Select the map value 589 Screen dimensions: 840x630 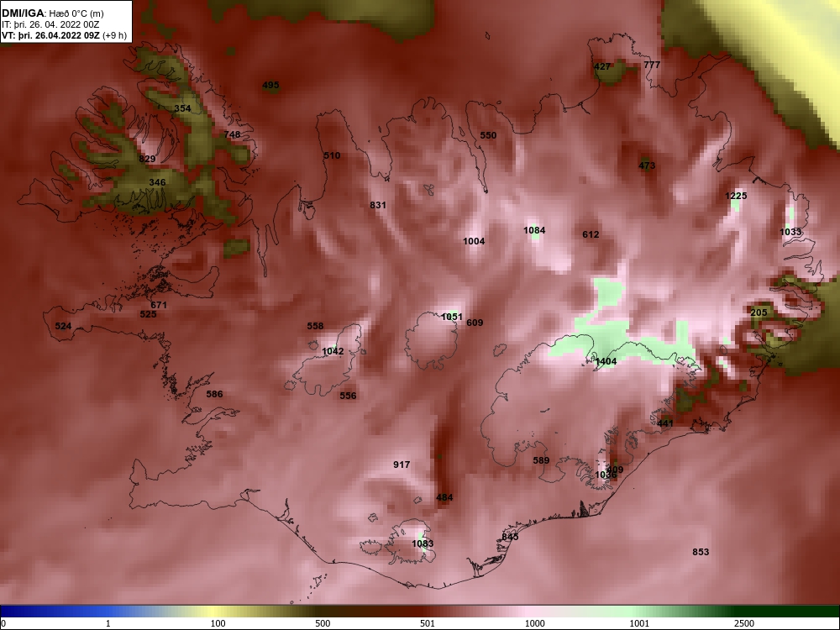pos(541,460)
